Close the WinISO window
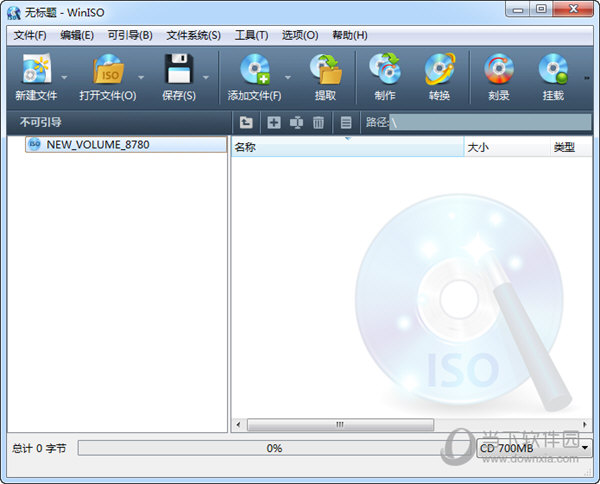Viewport: 600px width, 484px height. click(x=573, y=9)
